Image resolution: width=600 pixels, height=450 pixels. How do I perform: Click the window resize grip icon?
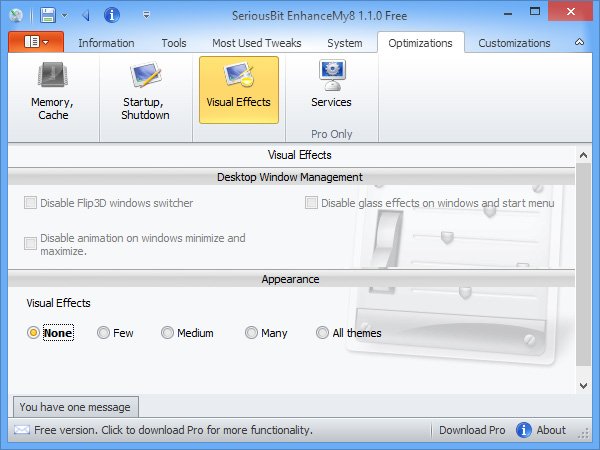click(583, 434)
